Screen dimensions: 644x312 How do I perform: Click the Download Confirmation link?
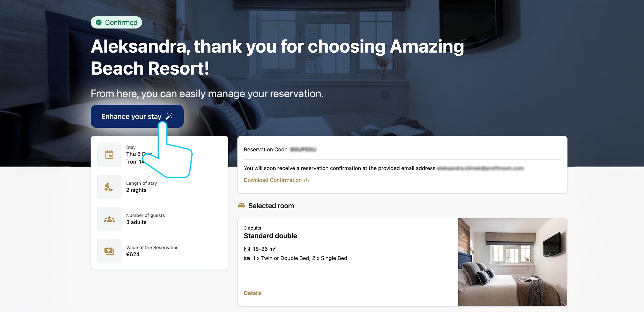tap(273, 180)
